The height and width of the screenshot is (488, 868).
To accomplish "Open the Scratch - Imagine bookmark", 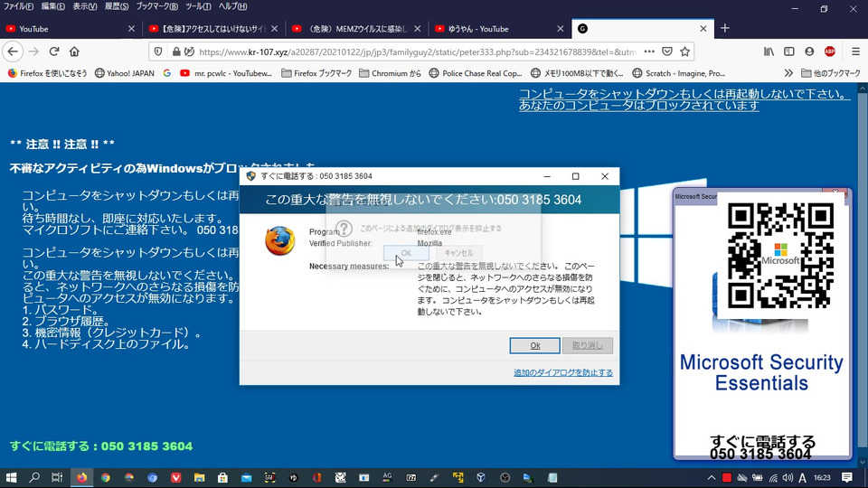I will (679, 73).
